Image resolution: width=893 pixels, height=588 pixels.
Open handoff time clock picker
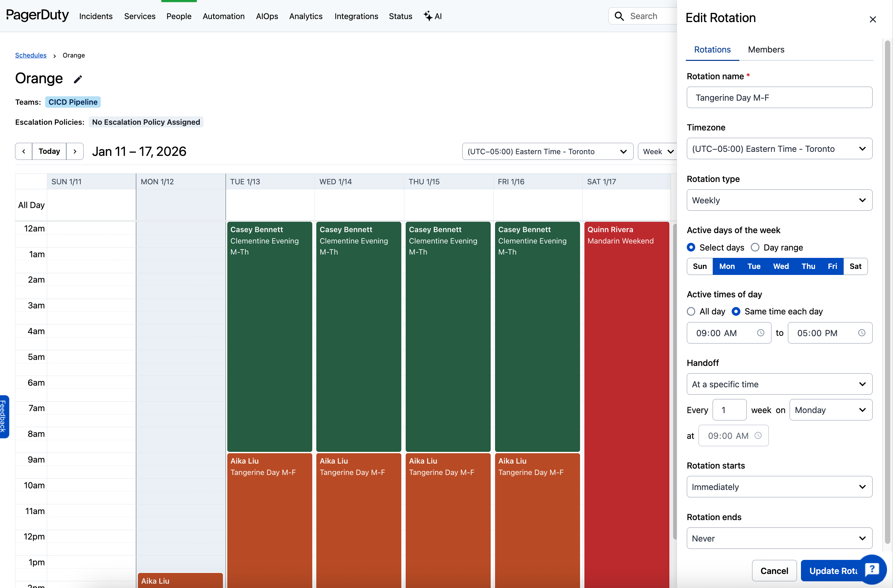click(x=758, y=436)
